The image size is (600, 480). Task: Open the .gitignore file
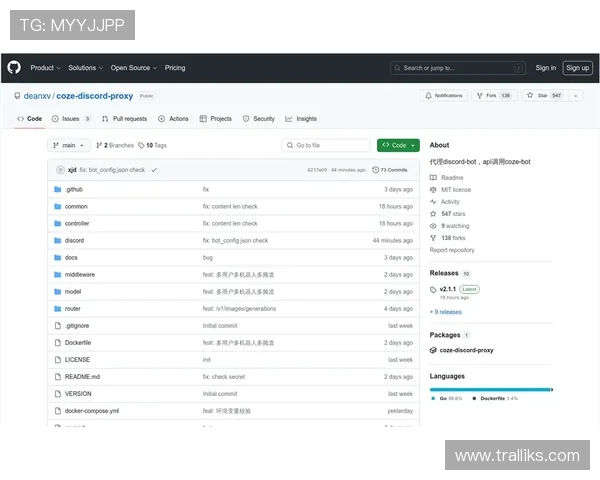pyautogui.click(x=77, y=326)
